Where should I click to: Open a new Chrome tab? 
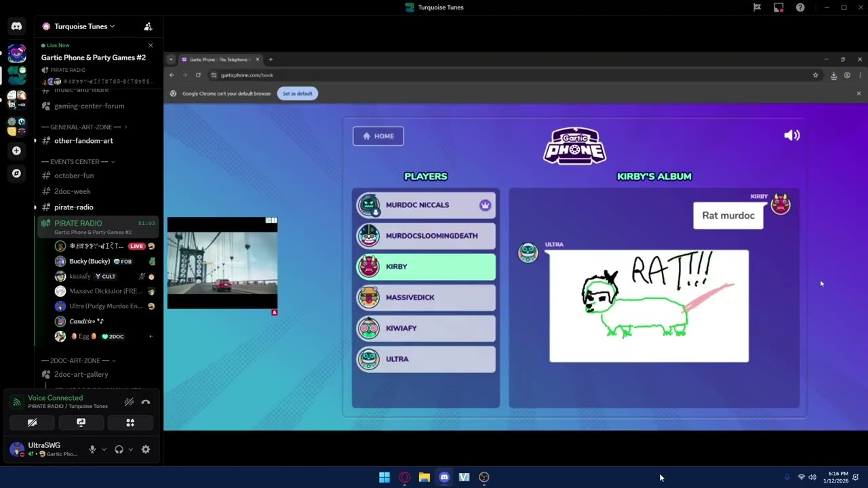click(x=271, y=60)
